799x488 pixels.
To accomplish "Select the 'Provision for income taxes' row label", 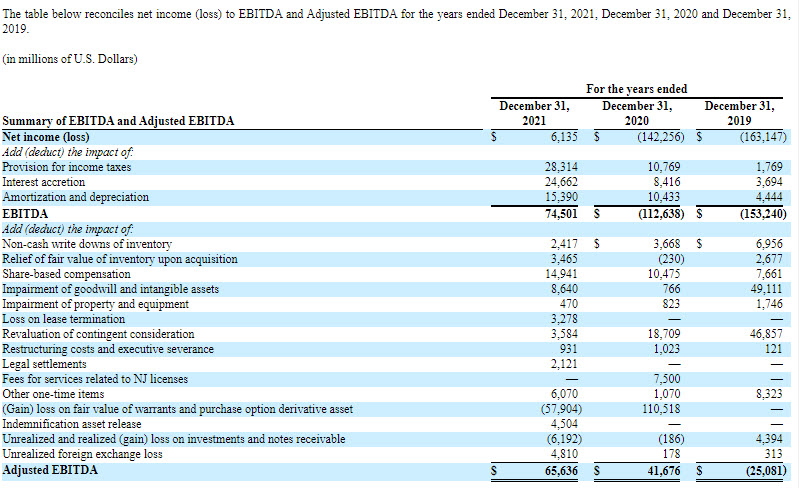I will (x=67, y=167).
